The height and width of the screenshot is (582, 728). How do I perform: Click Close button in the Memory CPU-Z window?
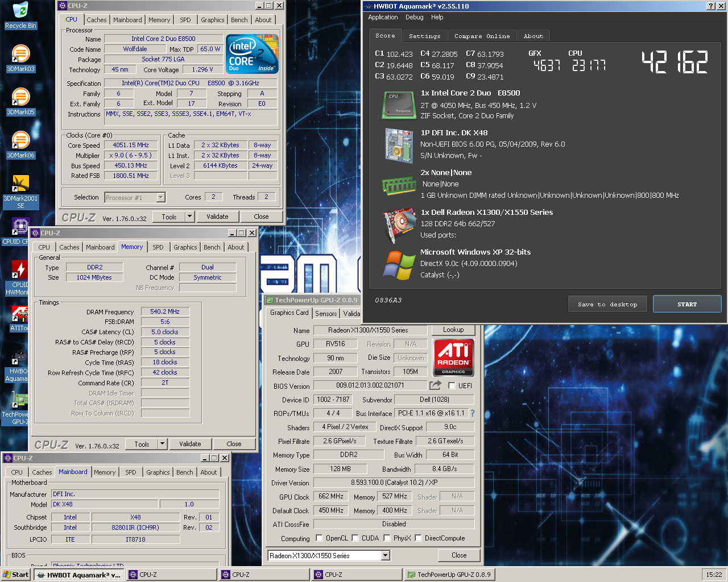click(234, 444)
